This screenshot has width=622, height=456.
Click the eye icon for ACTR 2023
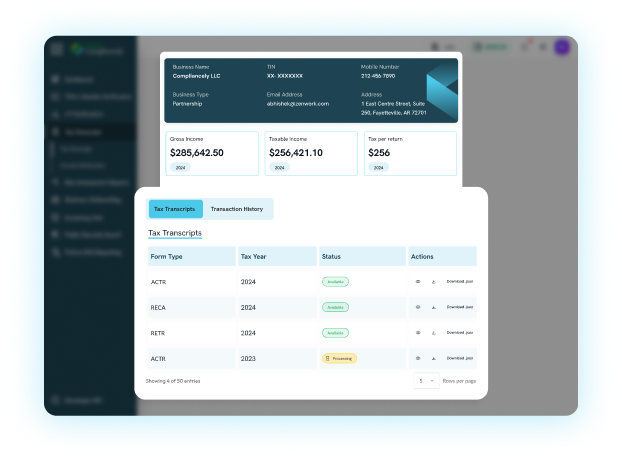coord(418,358)
